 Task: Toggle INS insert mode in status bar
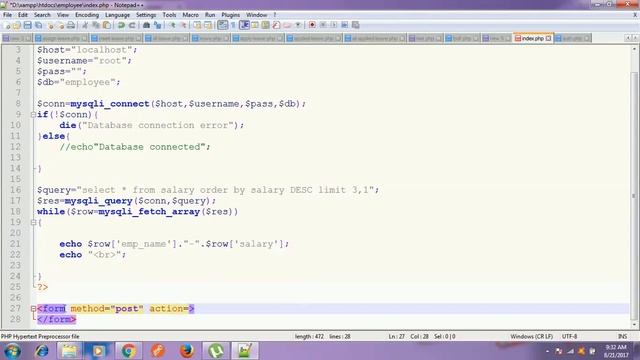click(622, 336)
